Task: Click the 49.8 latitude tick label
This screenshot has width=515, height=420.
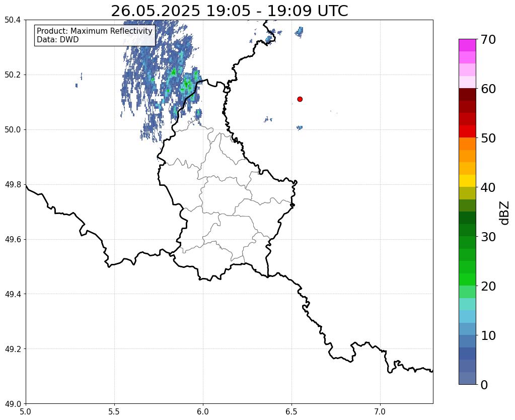Action: tap(13, 185)
